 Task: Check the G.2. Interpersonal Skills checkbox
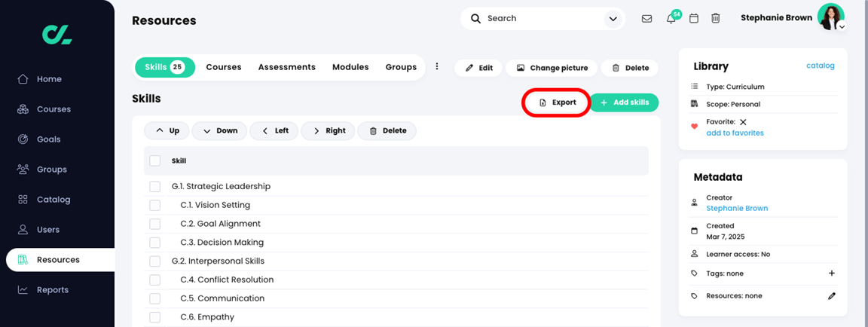155,261
